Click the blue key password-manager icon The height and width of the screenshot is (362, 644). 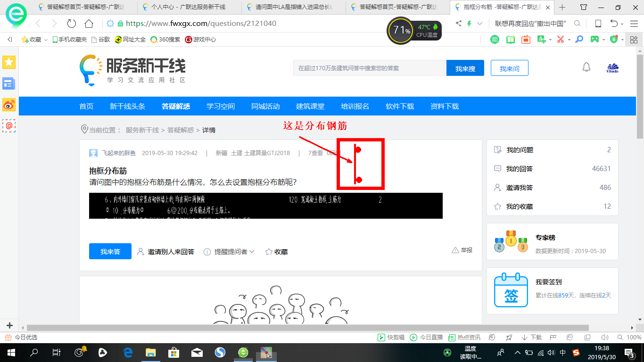(579, 40)
